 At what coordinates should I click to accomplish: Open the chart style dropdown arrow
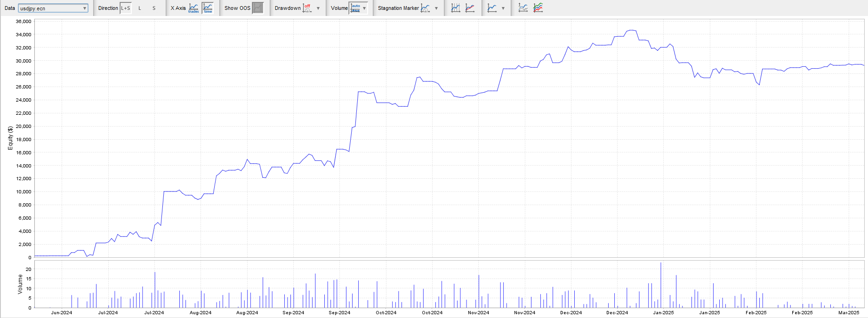point(503,8)
